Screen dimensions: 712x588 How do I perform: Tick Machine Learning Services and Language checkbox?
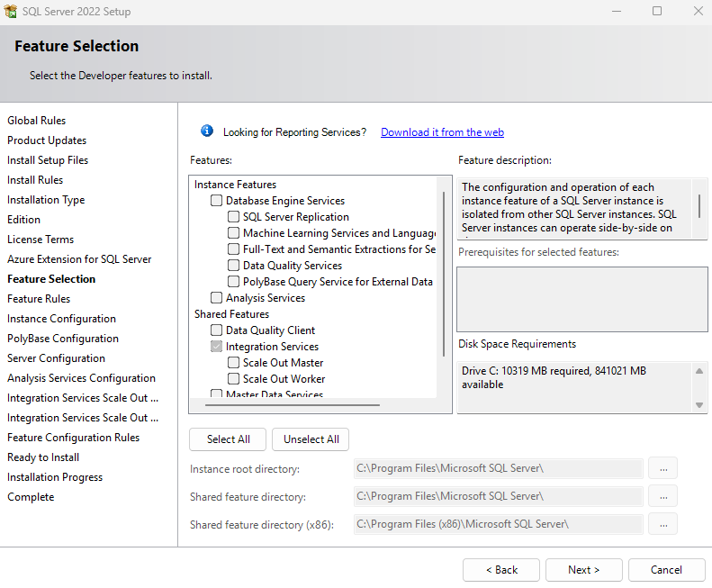click(233, 232)
